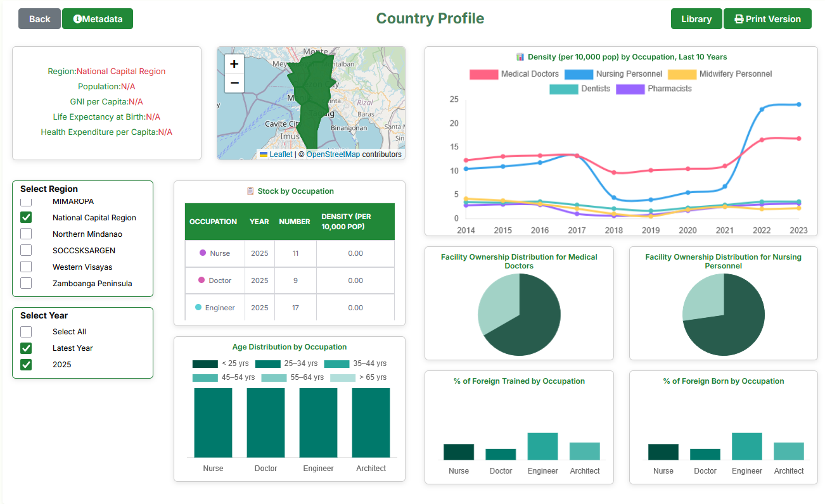Select the Doctor row in stock table

pos(290,280)
